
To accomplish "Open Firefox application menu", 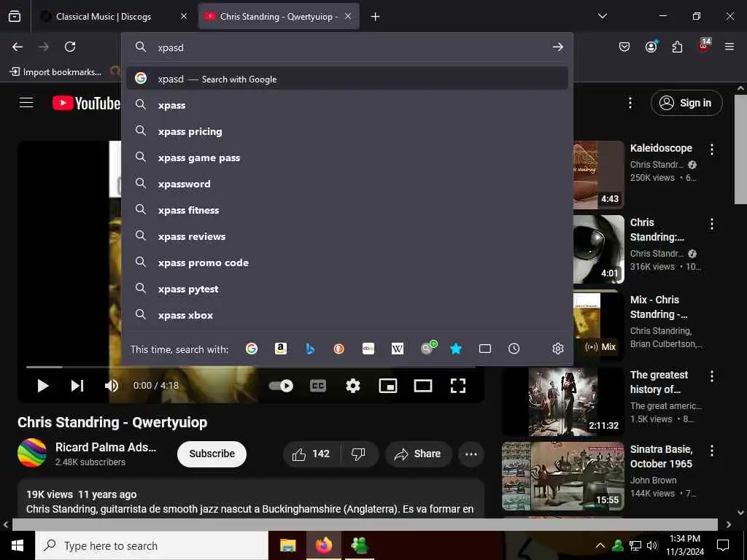I will tap(729, 47).
